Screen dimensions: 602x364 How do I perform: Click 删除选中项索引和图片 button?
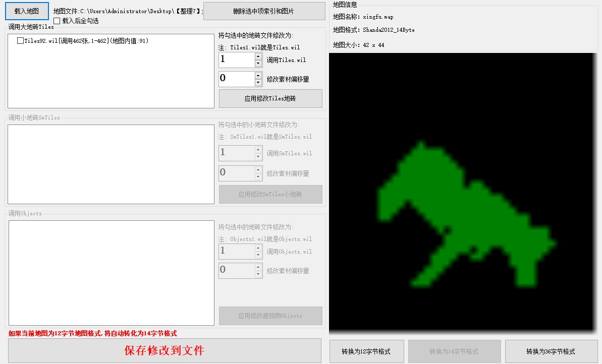(264, 11)
